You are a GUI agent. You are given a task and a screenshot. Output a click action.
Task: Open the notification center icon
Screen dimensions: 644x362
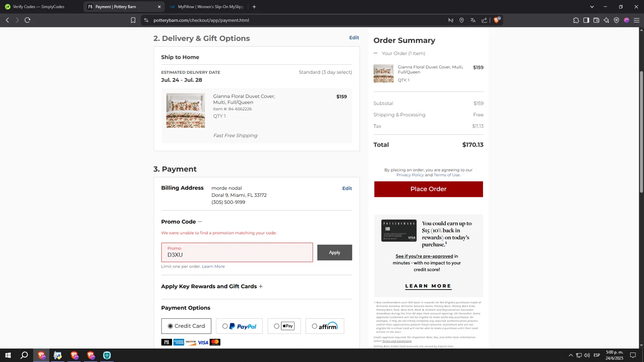tap(633, 355)
